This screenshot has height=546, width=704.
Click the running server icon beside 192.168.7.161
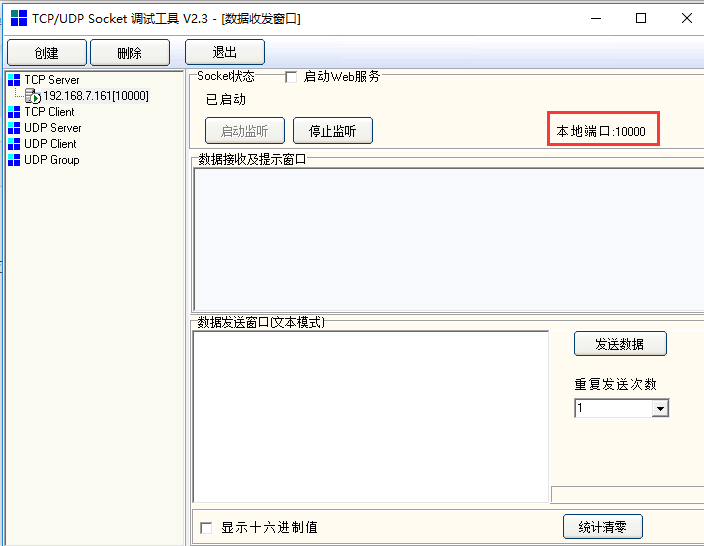tap(33, 96)
